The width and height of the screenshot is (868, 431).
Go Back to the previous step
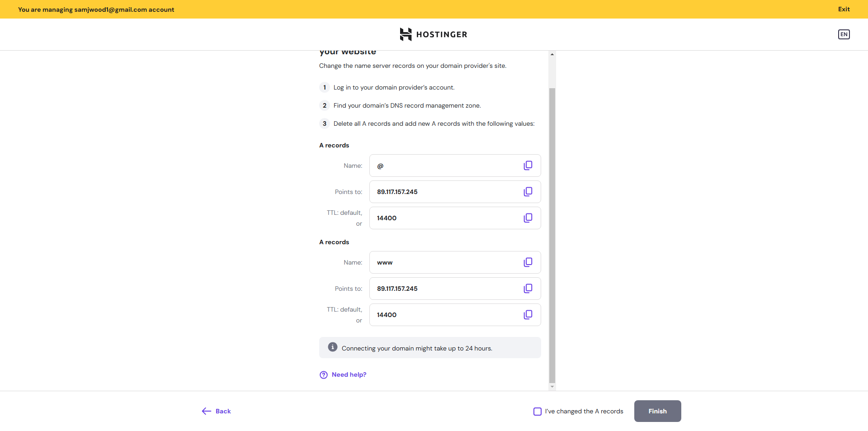click(x=217, y=411)
